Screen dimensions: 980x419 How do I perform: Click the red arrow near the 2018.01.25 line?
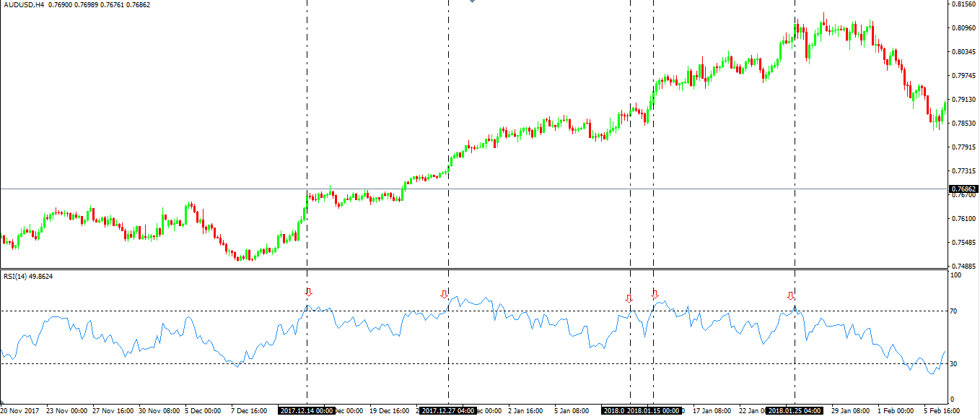tap(790, 295)
